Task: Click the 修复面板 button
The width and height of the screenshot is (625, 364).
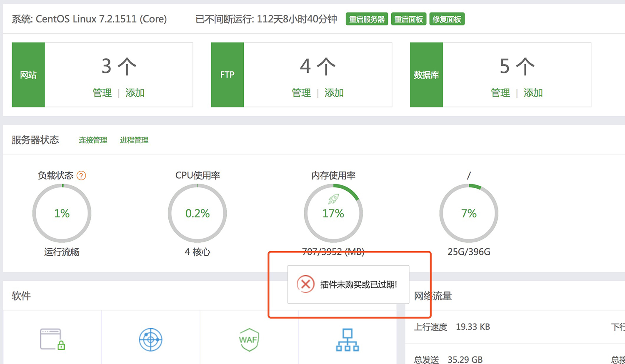Action: [x=447, y=19]
